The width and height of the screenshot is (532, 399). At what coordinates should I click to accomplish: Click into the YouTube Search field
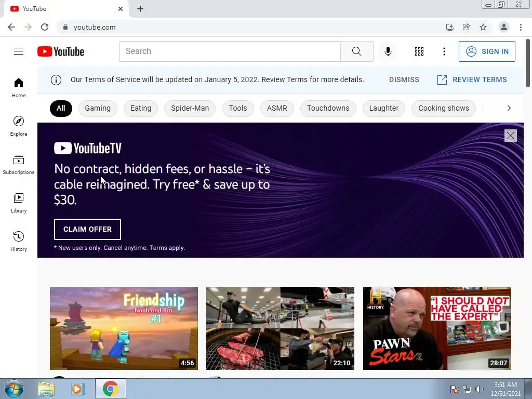(230, 51)
